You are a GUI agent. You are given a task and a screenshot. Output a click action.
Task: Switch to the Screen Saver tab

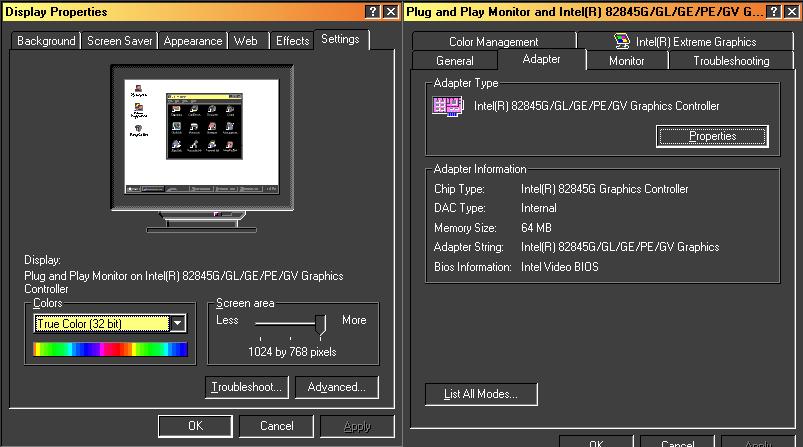tap(119, 41)
